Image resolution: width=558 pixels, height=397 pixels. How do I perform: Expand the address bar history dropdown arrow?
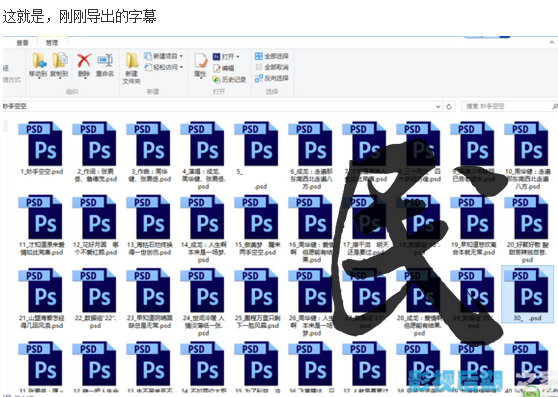click(438, 106)
